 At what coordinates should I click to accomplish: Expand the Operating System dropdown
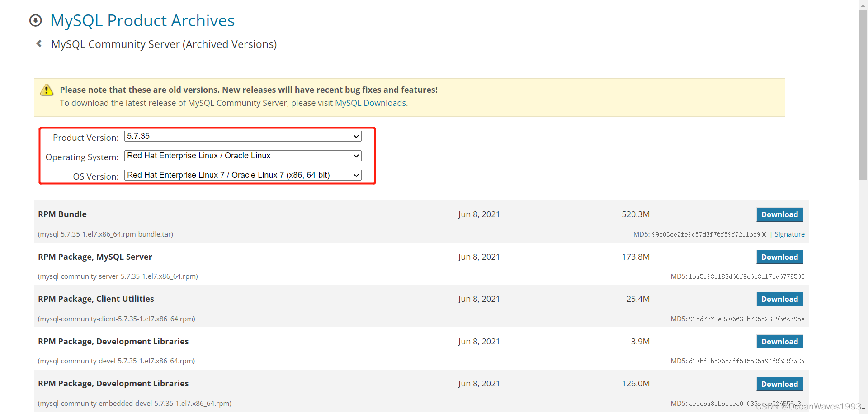tap(243, 156)
